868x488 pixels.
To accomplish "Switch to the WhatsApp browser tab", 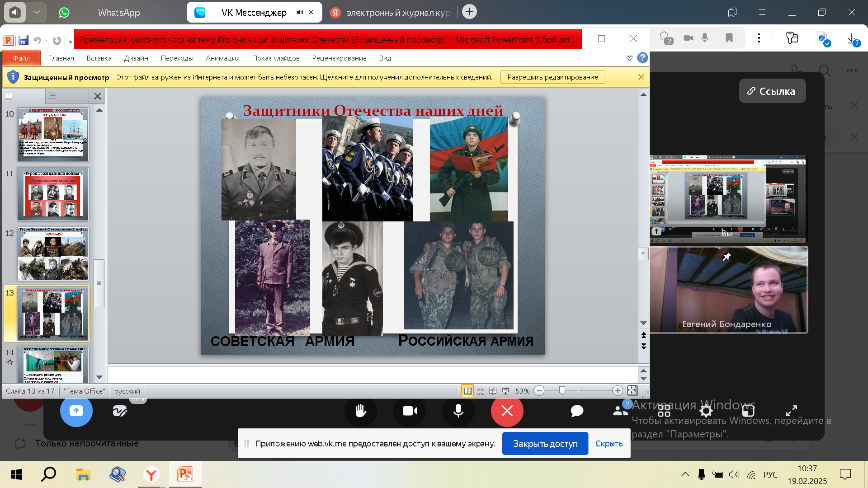I will click(x=118, y=13).
